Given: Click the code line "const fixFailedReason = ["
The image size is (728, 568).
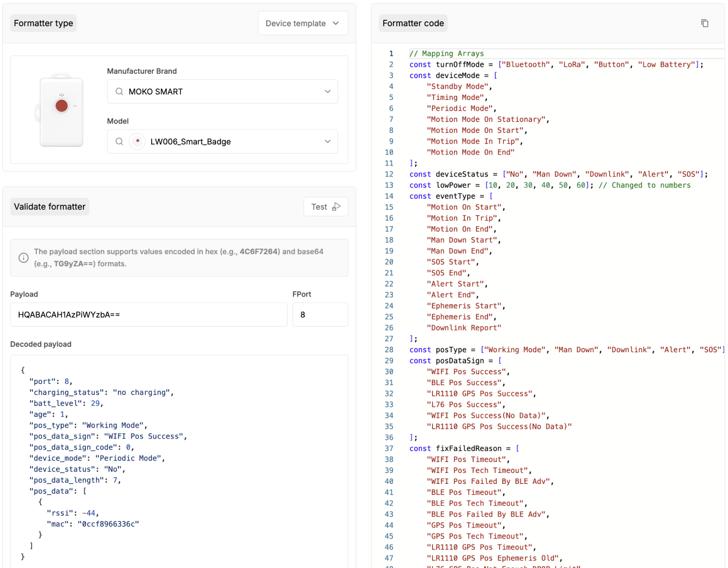Looking at the screenshot, I should (x=464, y=448).
